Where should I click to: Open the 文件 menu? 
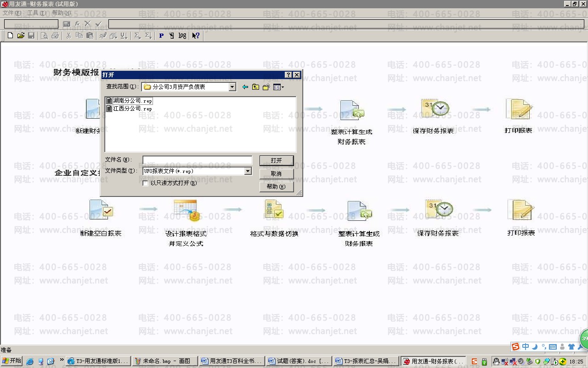tap(12, 13)
